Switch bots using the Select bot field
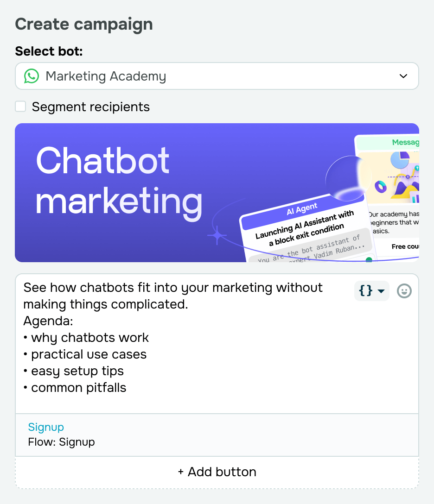 pos(217,76)
